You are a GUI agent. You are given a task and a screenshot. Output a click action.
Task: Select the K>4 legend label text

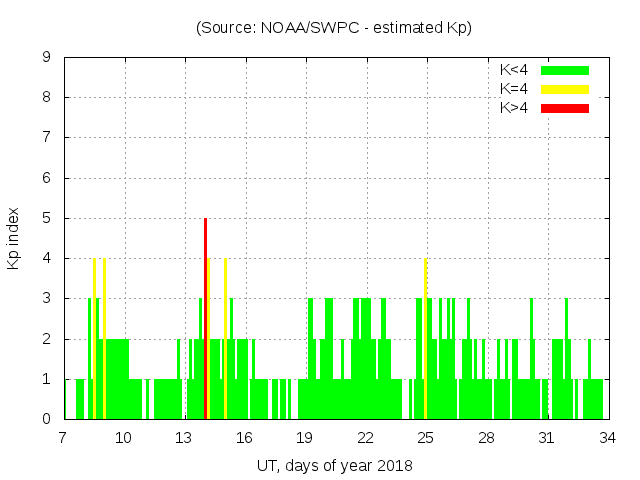pyautogui.click(x=513, y=108)
